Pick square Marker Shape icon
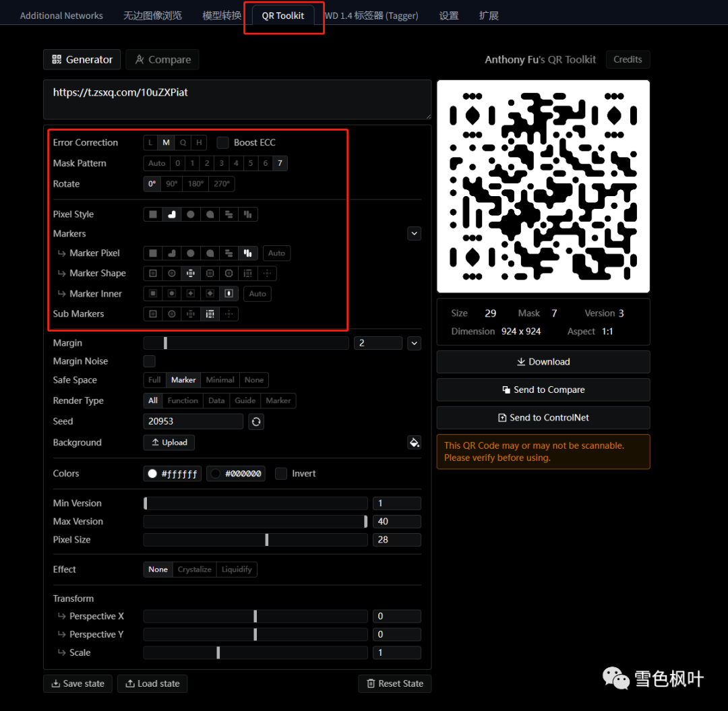The width and height of the screenshot is (728, 711). pyautogui.click(x=153, y=274)
